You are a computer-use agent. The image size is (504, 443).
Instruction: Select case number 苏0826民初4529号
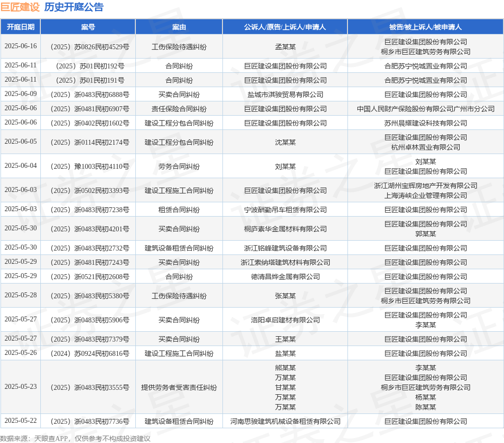[90, 47]
